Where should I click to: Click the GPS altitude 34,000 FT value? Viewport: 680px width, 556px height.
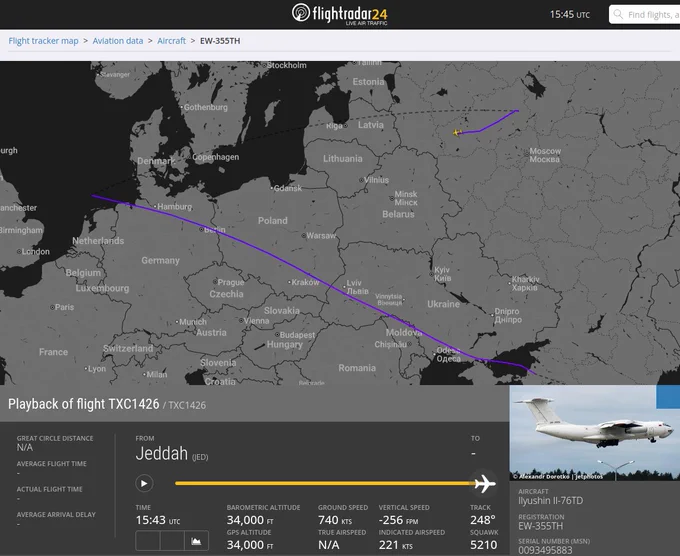[250, 545]
